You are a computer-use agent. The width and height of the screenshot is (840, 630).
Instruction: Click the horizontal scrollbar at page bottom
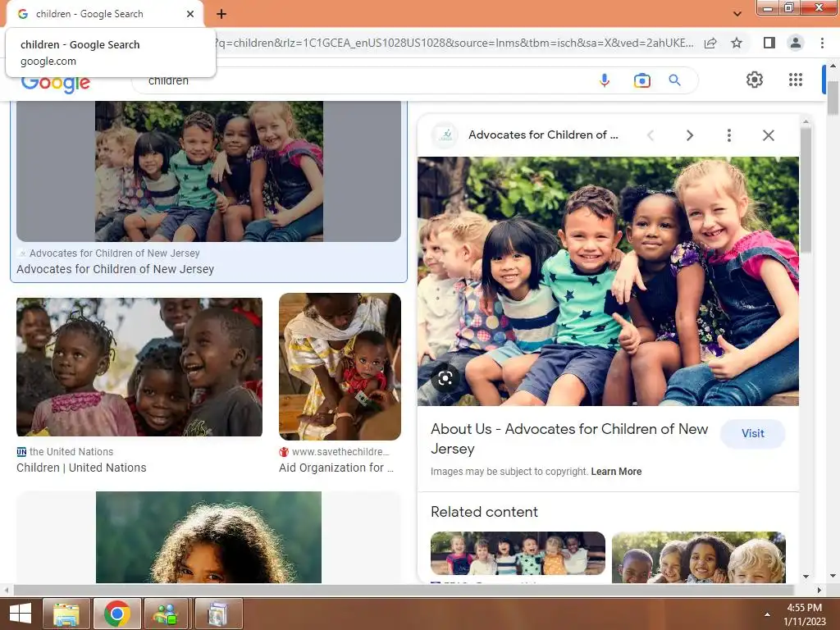pos(404,590)
